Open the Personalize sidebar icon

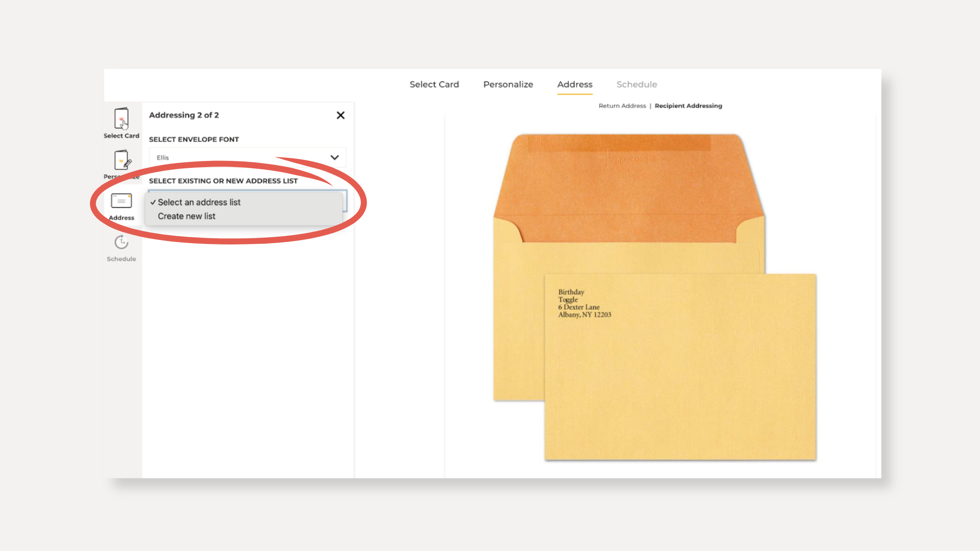coord(122,160)
